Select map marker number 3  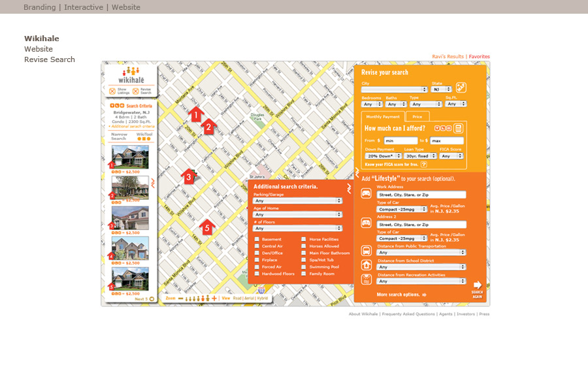click(189, 176)
